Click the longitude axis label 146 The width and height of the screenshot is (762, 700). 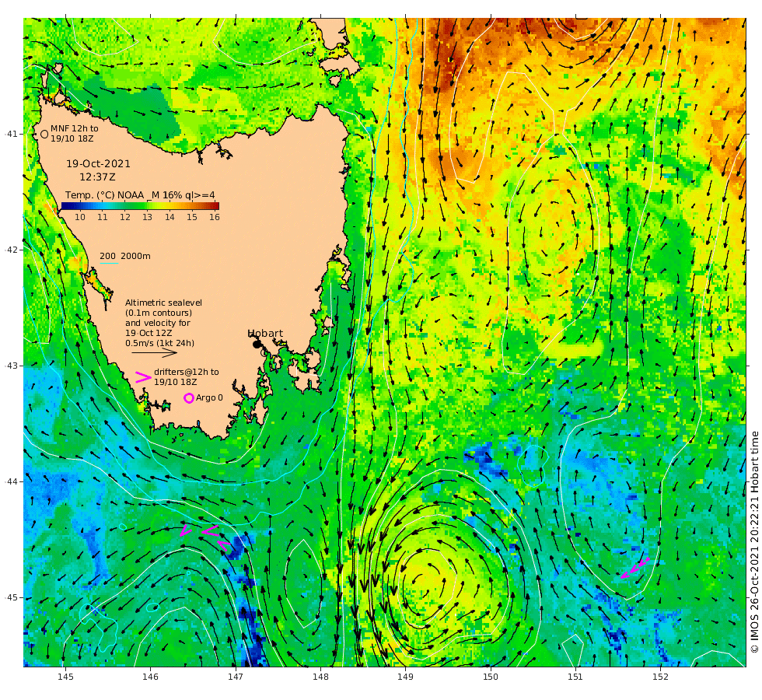(x=151, y=677)
